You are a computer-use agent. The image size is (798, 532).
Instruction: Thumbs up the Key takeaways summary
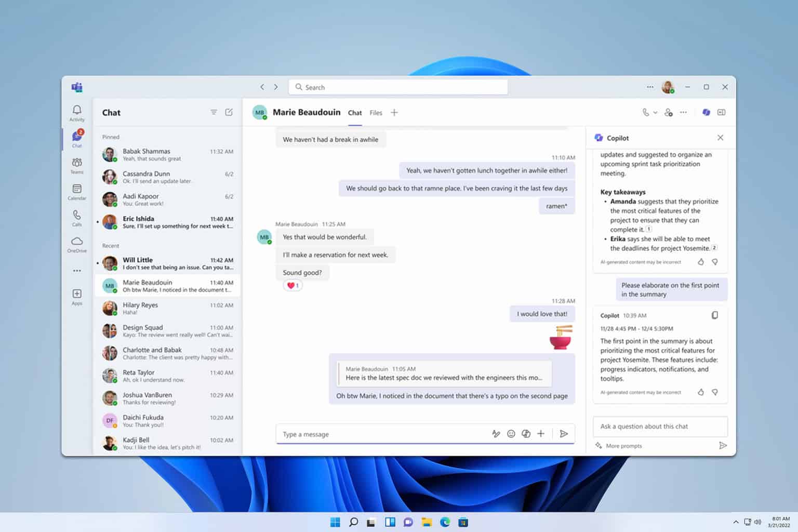701,262
